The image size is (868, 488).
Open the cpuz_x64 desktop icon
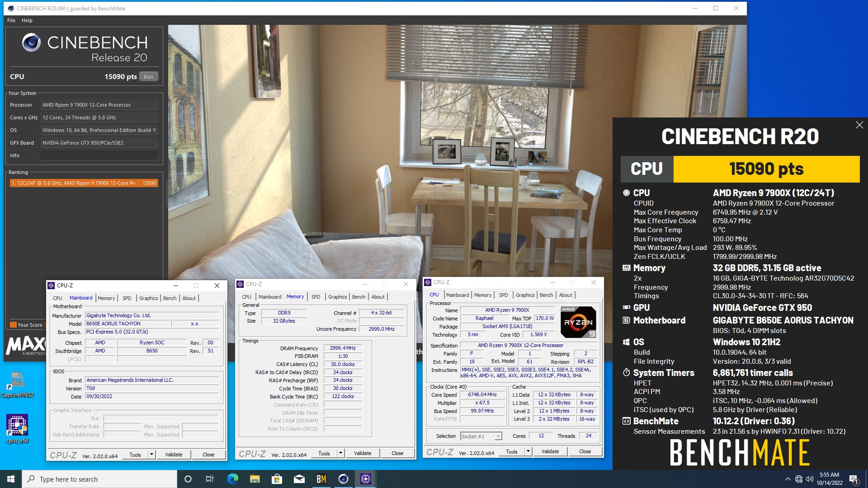17,429
